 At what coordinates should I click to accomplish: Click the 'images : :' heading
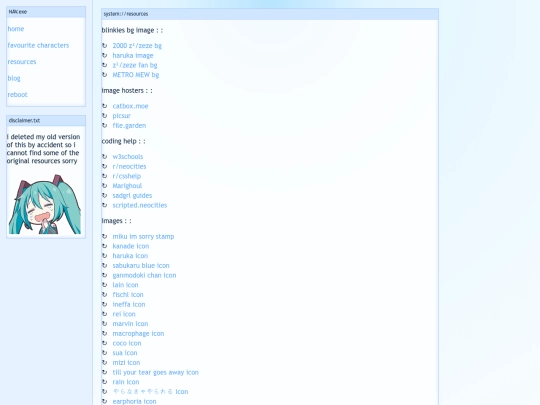click(x=116, y=221)
